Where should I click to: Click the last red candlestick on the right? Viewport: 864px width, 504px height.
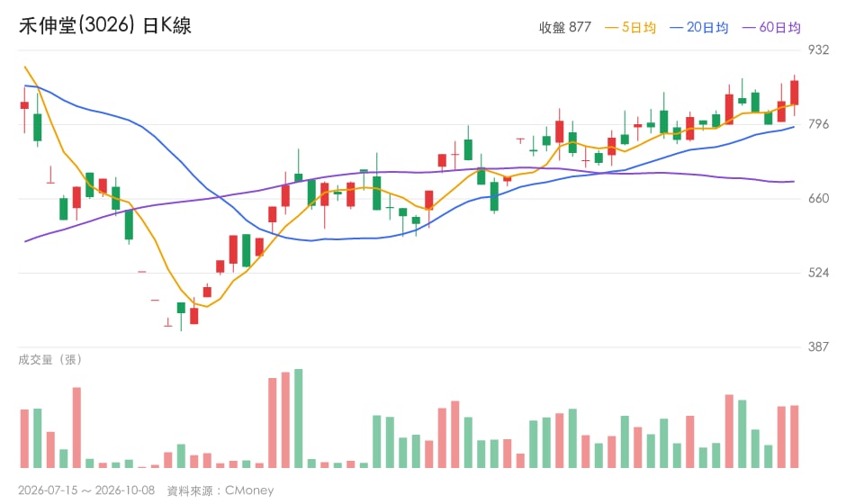coord(794,93)
